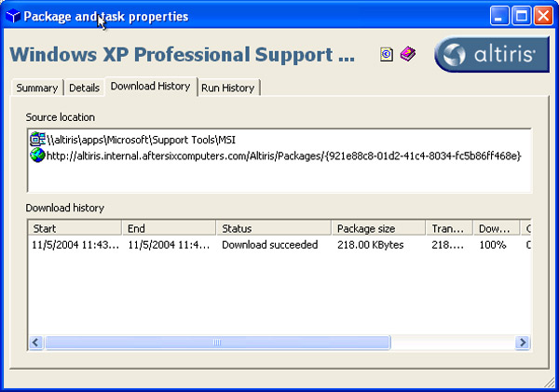Click the Windows XP Professional Support title
The width and height of the screenshot is (559, 392).
[183, 55]
